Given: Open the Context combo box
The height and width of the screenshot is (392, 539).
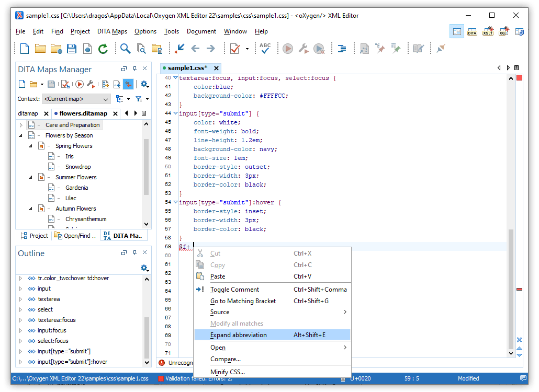Looking at the screenshot, I should coord(76,99).
